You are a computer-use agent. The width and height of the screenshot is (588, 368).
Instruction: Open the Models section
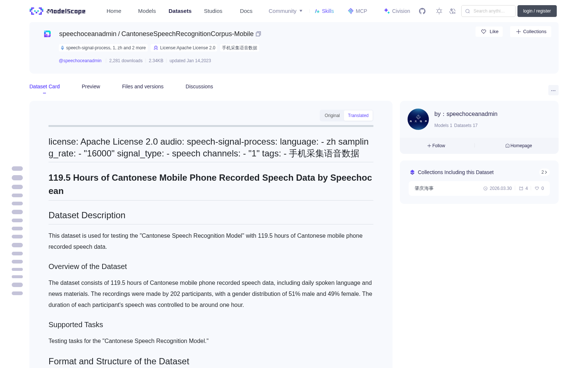(x=147, y=11)
